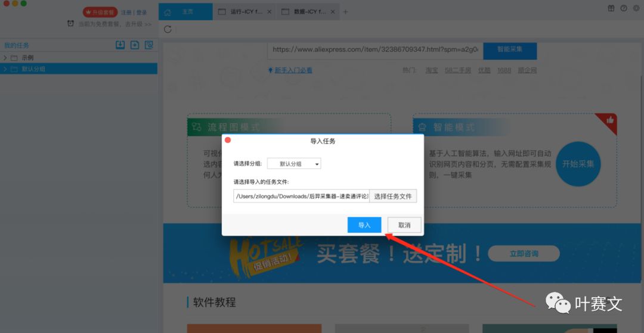Viewport: 644px width, 333px height.
Task: Click the 升级套餐 button
Action: (100, 13)
